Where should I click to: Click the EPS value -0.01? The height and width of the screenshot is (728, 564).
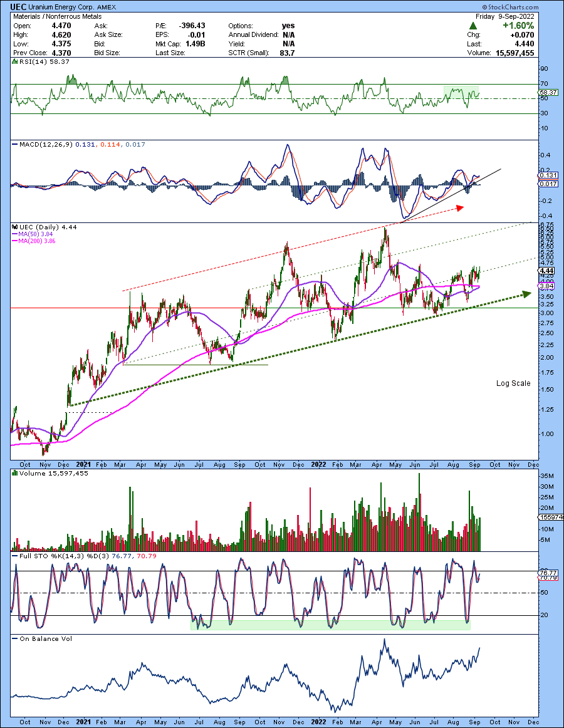click(x=197, y=35)
